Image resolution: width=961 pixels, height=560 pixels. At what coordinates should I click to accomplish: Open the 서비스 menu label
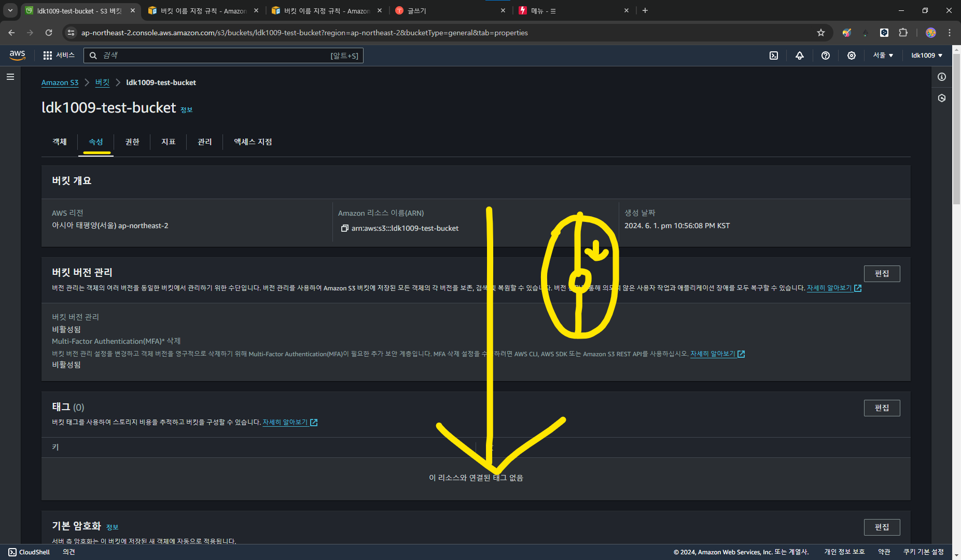pyautogui.click(x=65, y=55)
